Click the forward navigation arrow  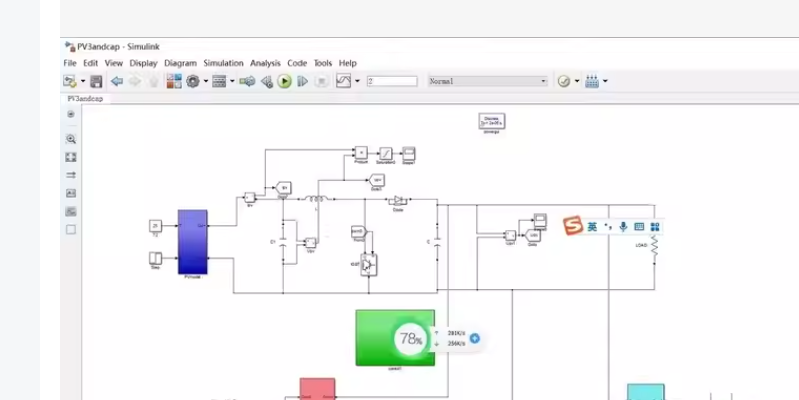pyautogui.click(x=135, y=81)
